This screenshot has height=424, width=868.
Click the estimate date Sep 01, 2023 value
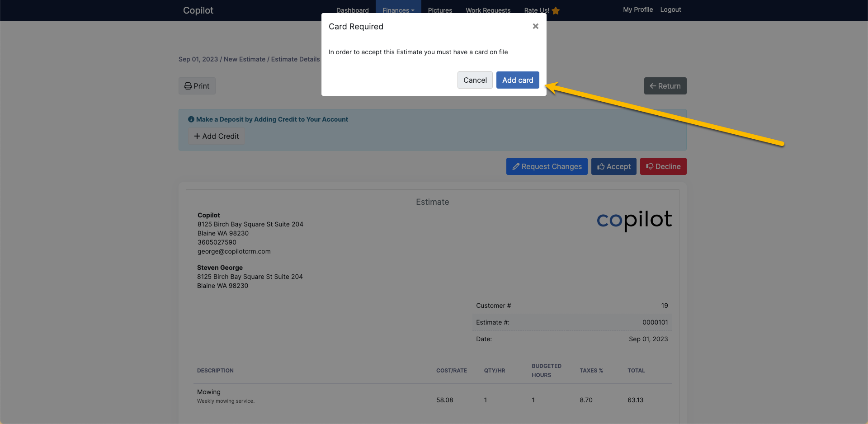648,339
